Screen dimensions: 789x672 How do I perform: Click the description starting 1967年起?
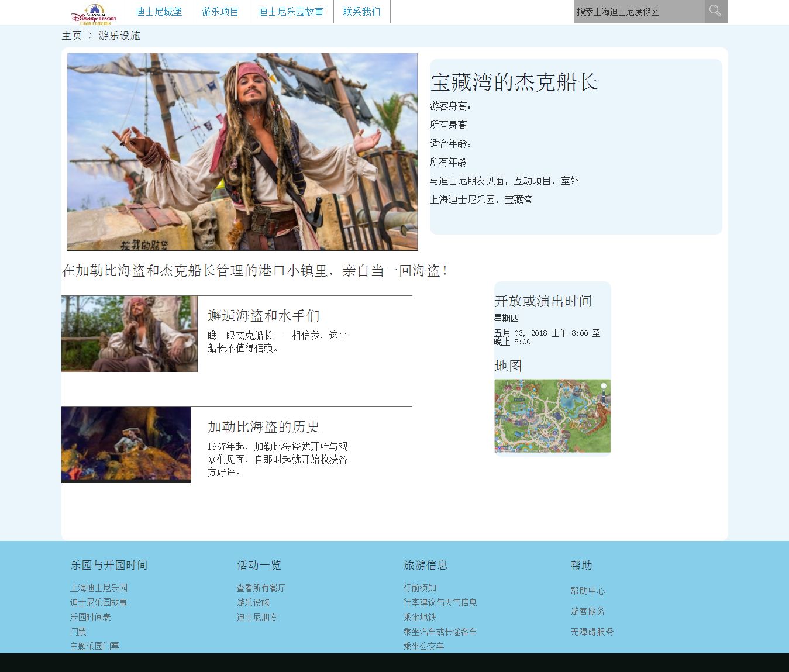[x=278, y=459]
